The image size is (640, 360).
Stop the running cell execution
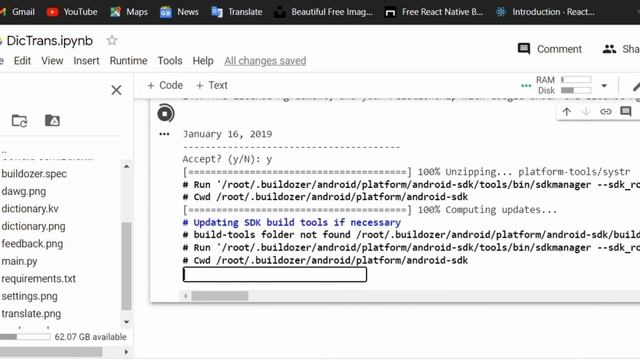click(165, 113)
